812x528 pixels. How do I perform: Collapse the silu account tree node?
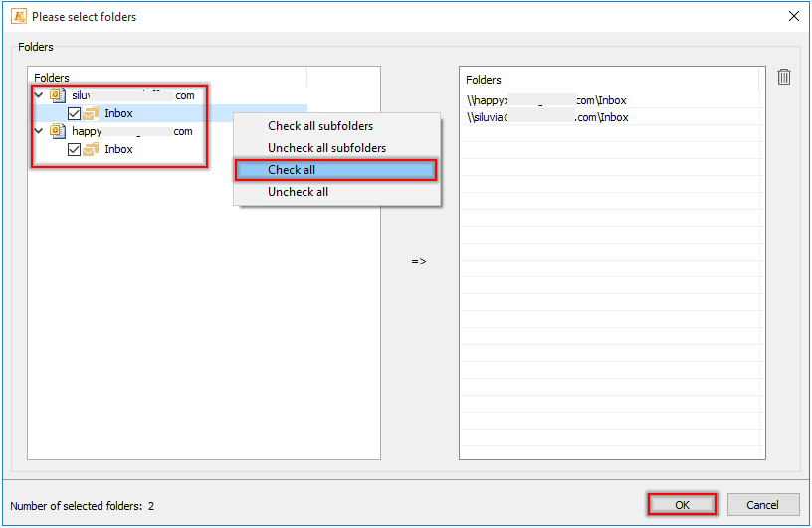tap(39, 96)
